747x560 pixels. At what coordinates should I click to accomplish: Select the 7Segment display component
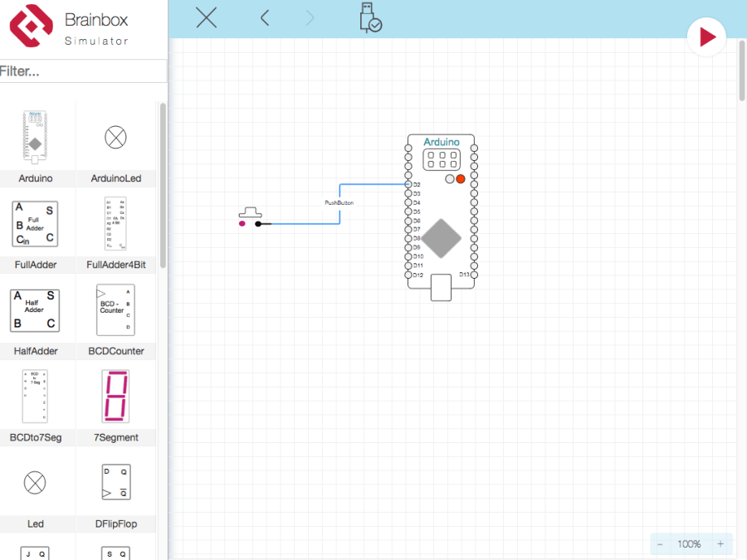point(115,397)
